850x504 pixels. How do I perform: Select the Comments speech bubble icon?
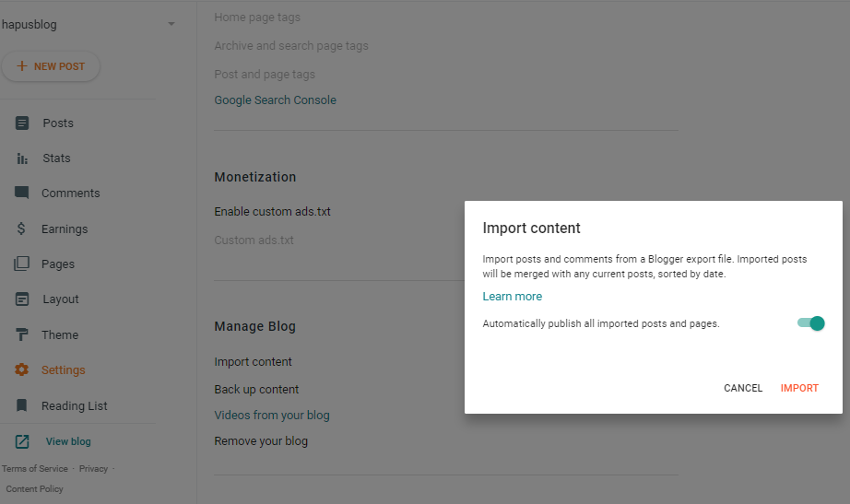pos(22,193)
